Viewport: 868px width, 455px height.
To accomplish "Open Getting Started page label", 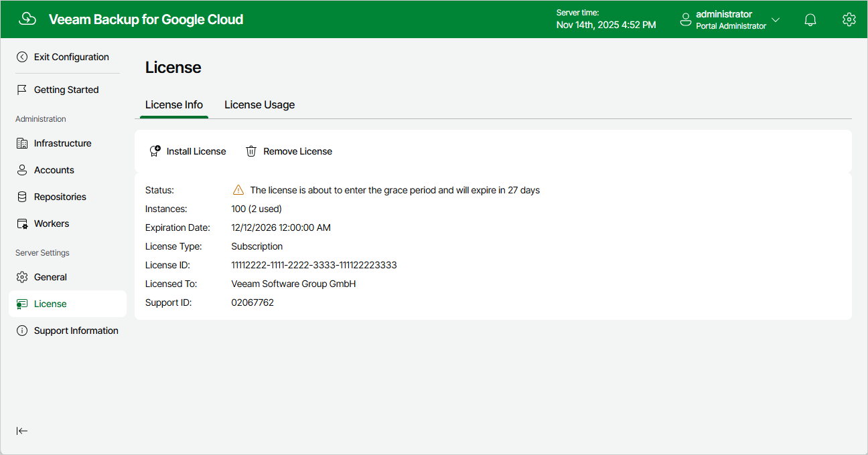I will tap(66, 90).
